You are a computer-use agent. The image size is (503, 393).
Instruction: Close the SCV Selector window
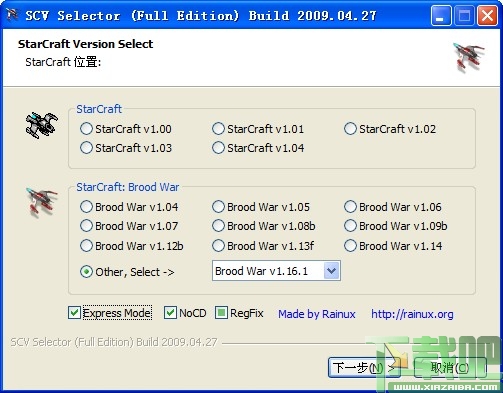tap(488, 15)
